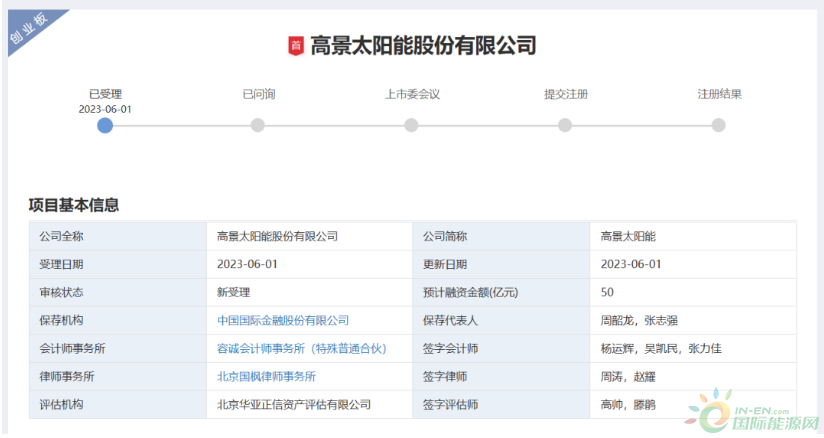This screenshot has width=824, height=438.
Task: Click the 杨运辉，吴凯民，张力佳 value cell
Action: coord(693,348)
